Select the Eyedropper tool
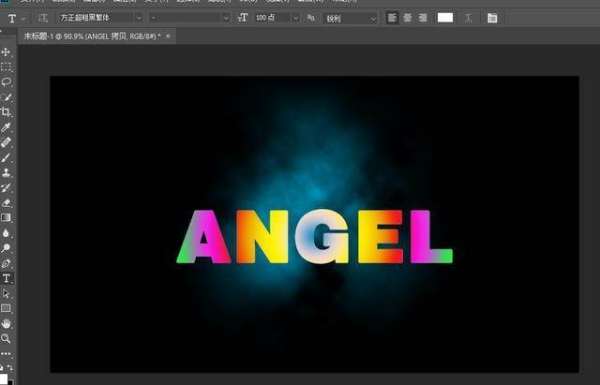 tap(6, 127)
